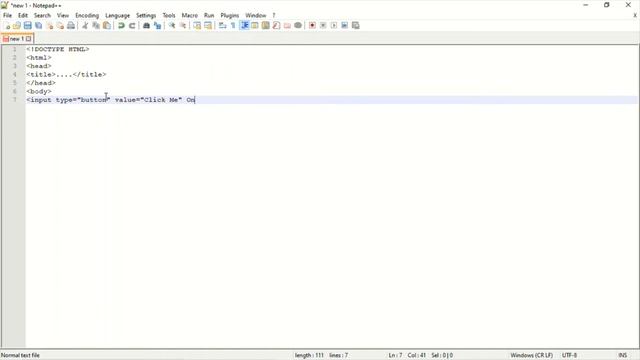
Task: Create a new document from toolbar
Action: click(x=7, y=26)
